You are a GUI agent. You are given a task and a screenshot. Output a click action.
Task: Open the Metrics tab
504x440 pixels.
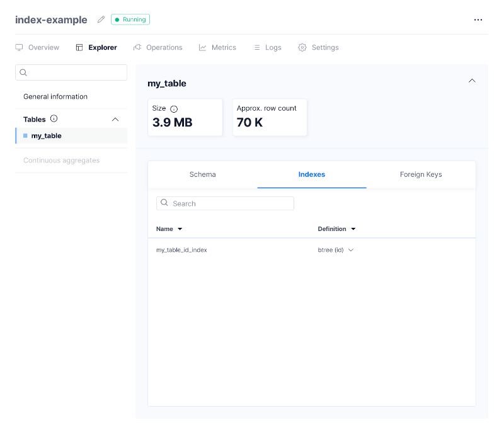click(x=217, y=47)
